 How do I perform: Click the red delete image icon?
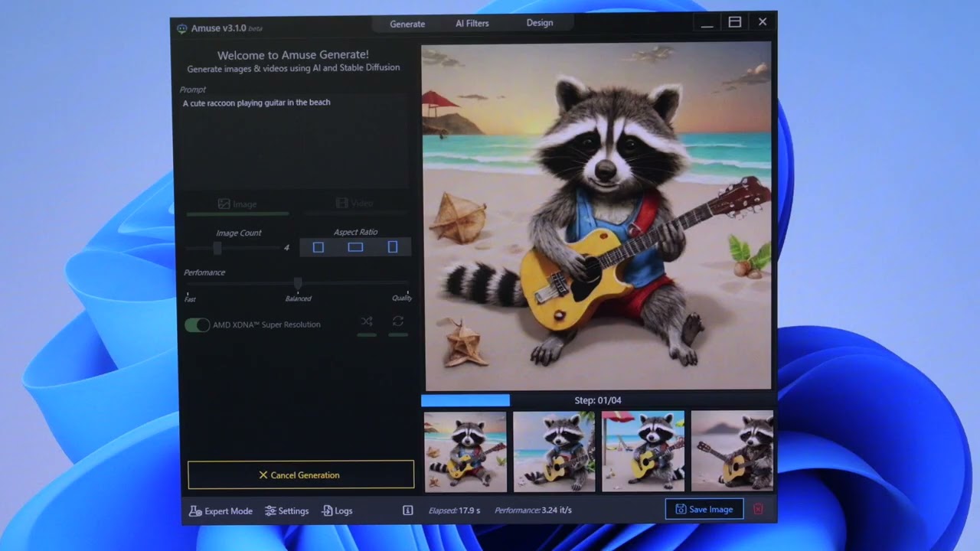point(758,509)
